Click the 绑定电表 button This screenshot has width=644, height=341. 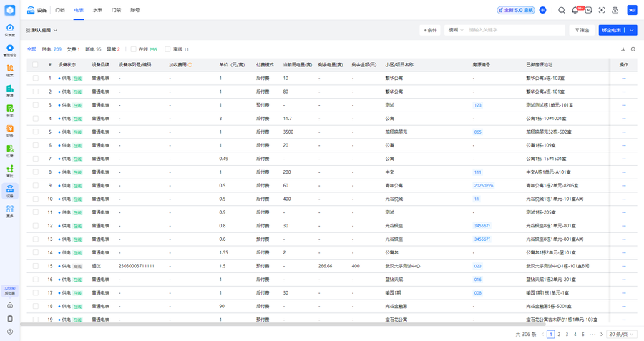(x=612, y=30)
